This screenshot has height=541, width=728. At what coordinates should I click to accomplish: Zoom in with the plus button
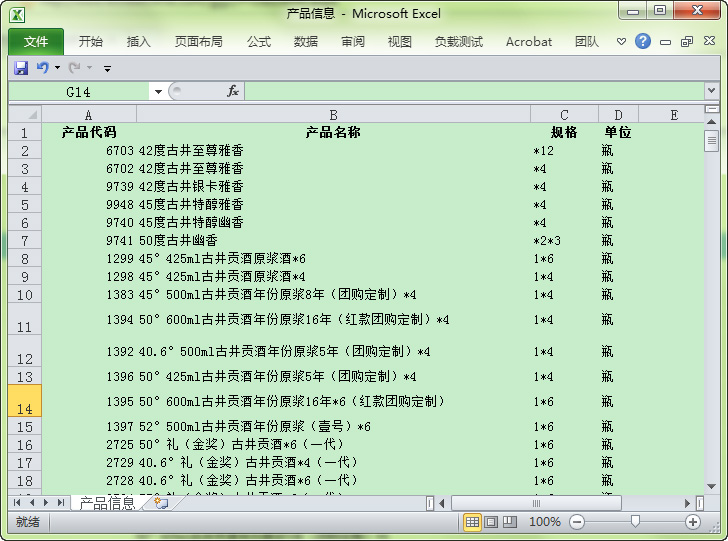693,522
